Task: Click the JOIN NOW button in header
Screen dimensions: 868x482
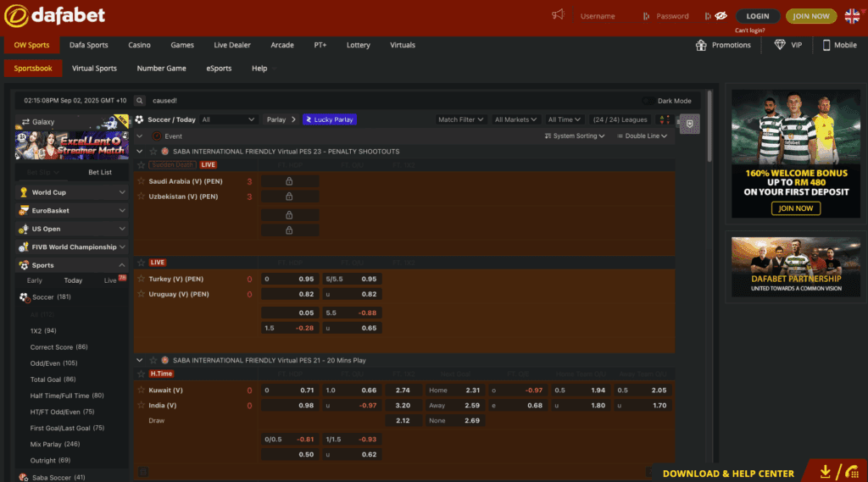Action: (x=811, y=16)
